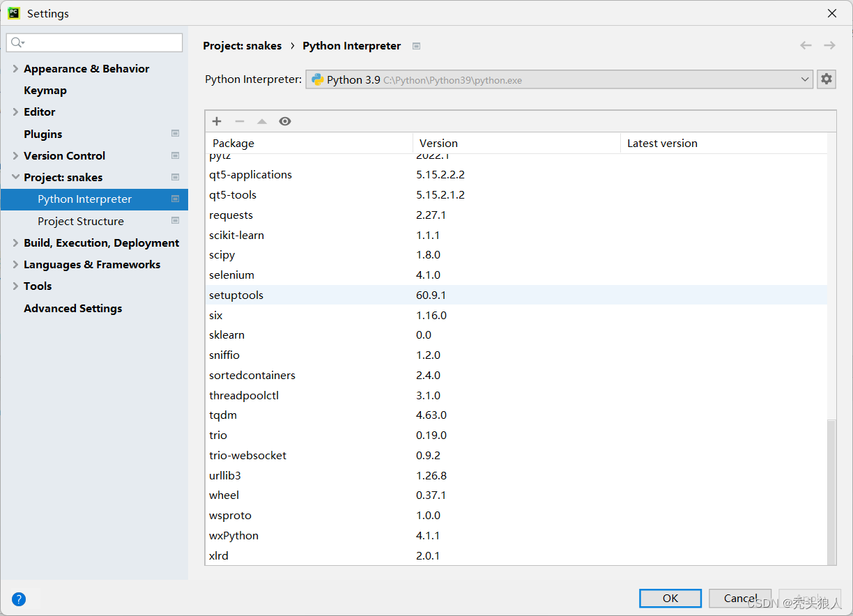Upgrade the setuptools package via the arrow icon

click(x=261, y=121)
